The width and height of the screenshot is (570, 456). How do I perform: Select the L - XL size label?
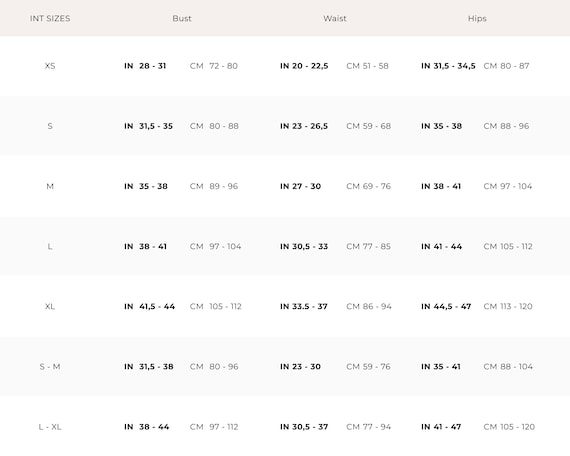(50, 427)
